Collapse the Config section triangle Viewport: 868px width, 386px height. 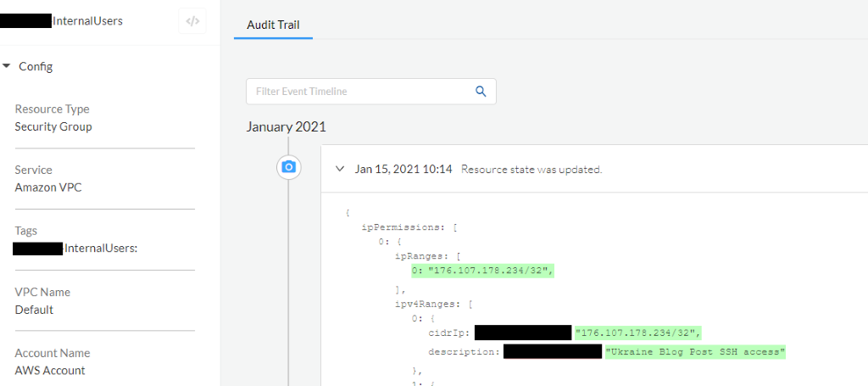(x=7, y=66)
